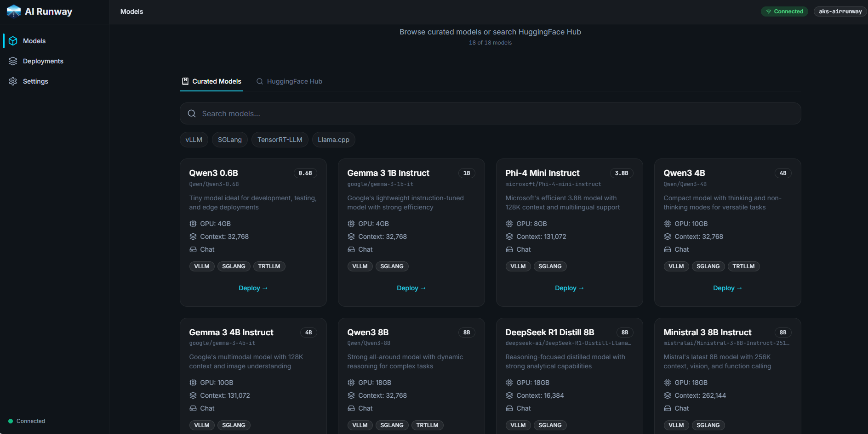Click the 3.8B size badge on Phi-4 Mini card
Viewport: 868px width, 434px height.
click(622, 173)
